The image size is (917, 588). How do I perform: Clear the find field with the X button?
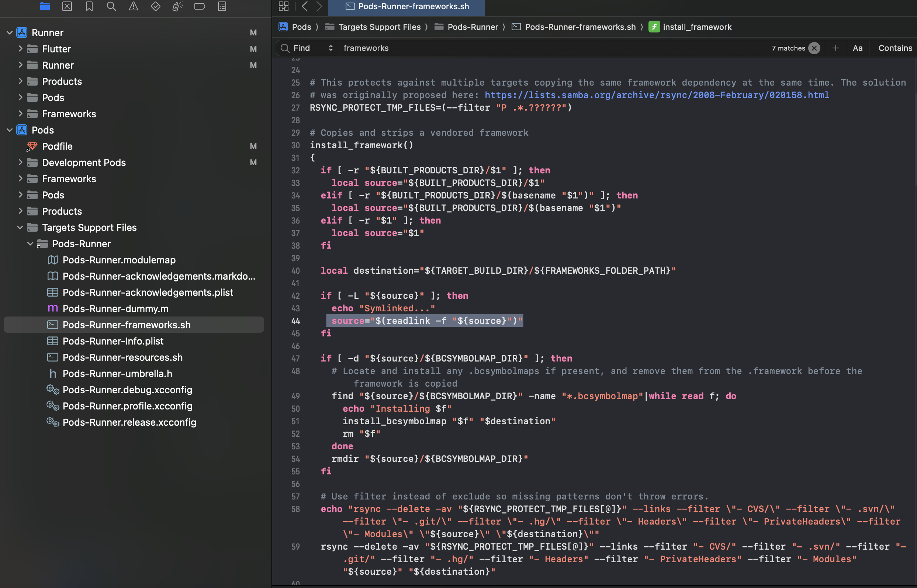pyautogui.click(x=814, y=48)
